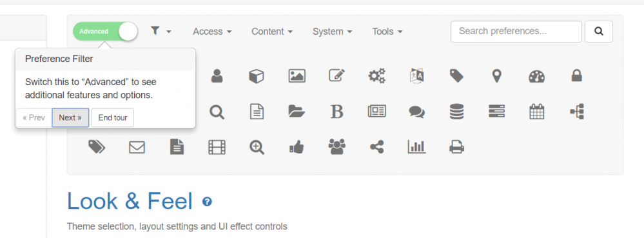Image resolution: width=644 pixels, height=238 pixels.
Task: Click Next in the tour popup
Action: click(x=70, y=117)
